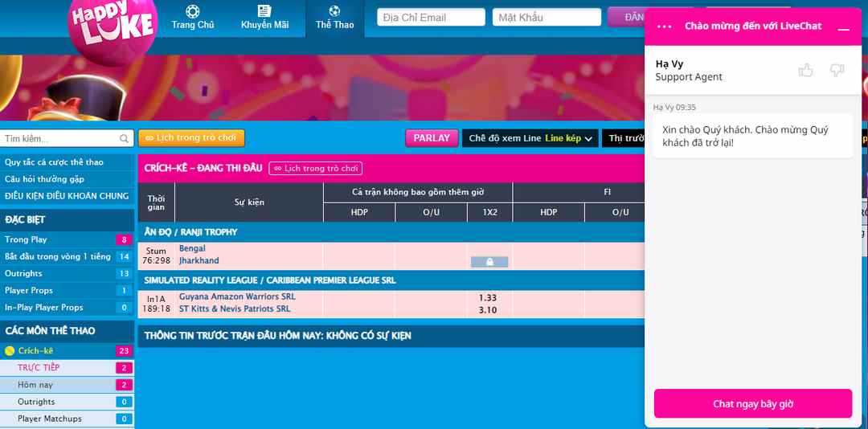
Task: Open Quy tắc cá cược thể thao link
Action: click(x=54, y=162)
